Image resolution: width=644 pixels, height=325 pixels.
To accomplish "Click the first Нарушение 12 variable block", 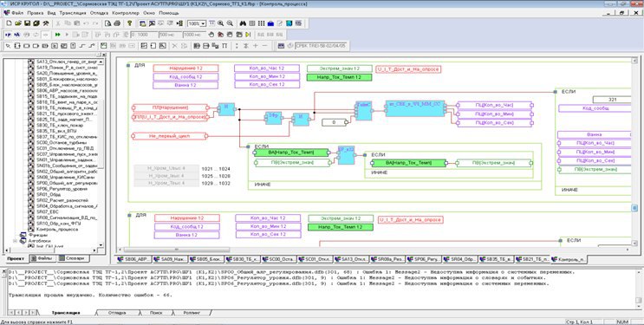I will point(185,68).
